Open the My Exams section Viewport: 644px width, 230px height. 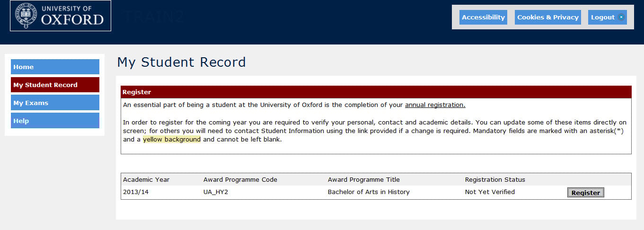coord(55,103)
